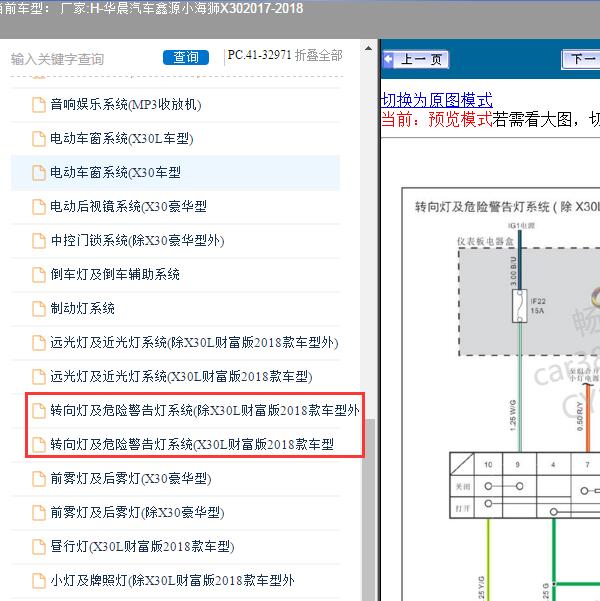Open 前雾灯及后雾灯(X30豪华型) entry
The width and height of the screenshot is (600, 601).
(x=131, y=479)
